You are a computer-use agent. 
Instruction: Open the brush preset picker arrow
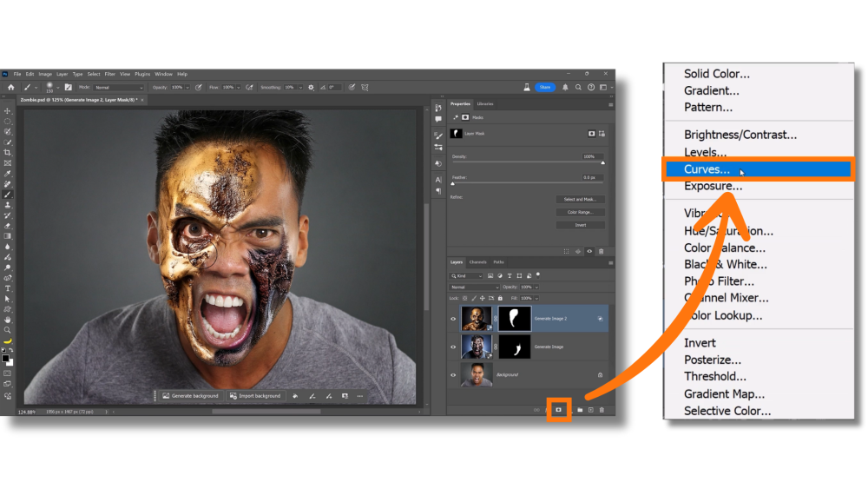click(57, 88)
